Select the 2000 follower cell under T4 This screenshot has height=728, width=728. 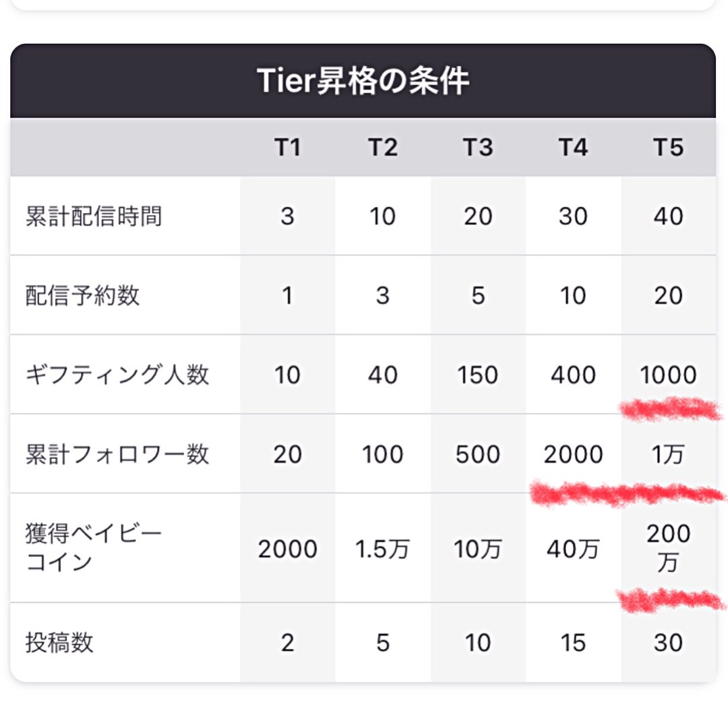[x=573, y=454]
